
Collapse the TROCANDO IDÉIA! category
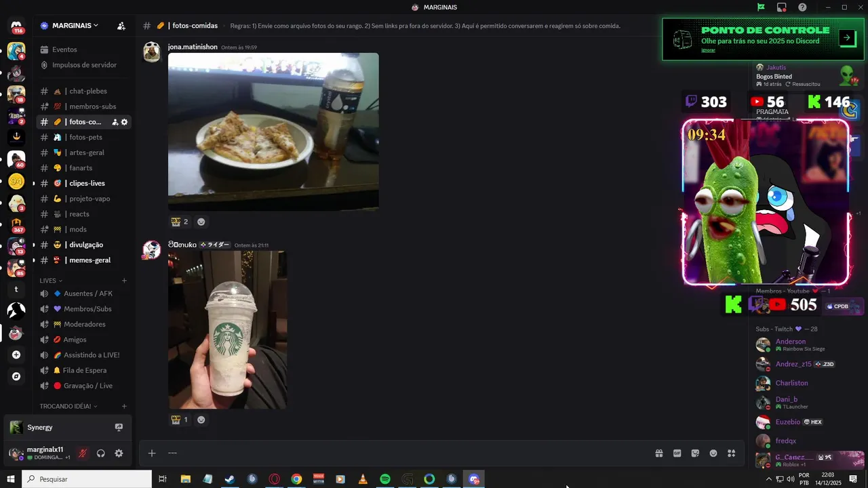click(68, 407)
